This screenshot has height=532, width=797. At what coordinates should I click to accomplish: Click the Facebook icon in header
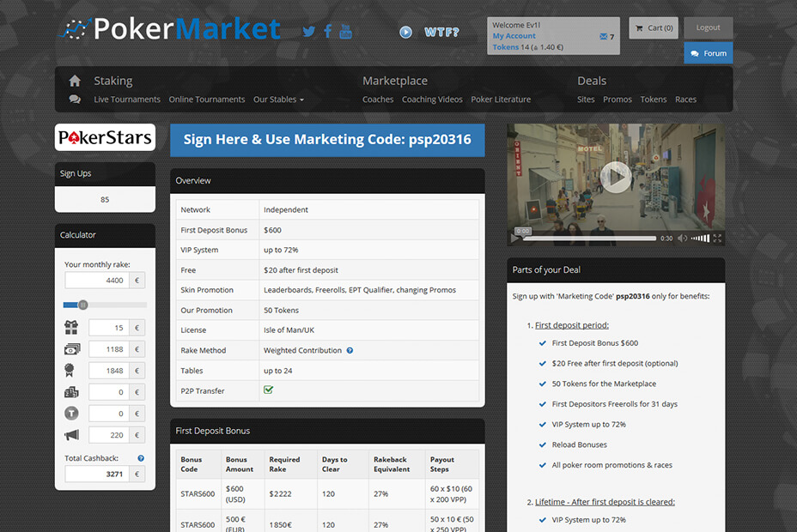[x=327, y=32]
